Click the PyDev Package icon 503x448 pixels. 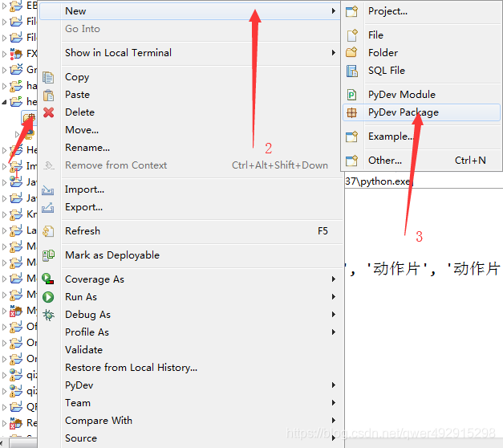352,112
